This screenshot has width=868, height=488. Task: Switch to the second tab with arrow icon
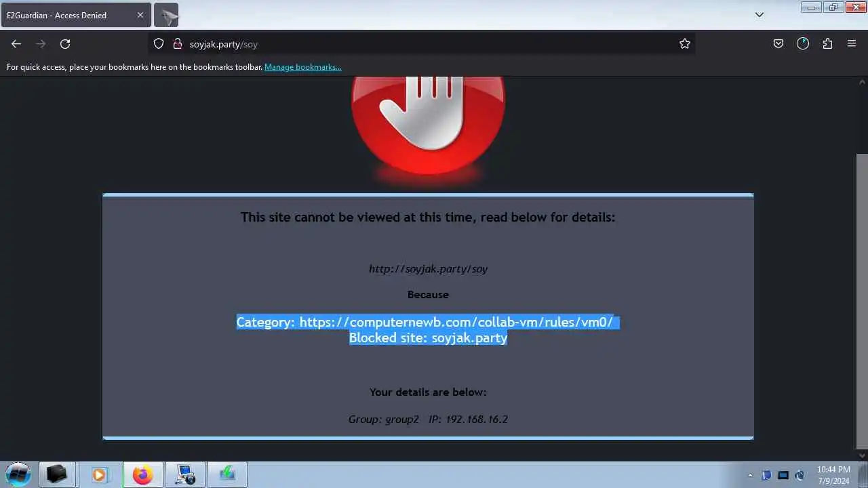pyautogui.click(x=166, y=15)
